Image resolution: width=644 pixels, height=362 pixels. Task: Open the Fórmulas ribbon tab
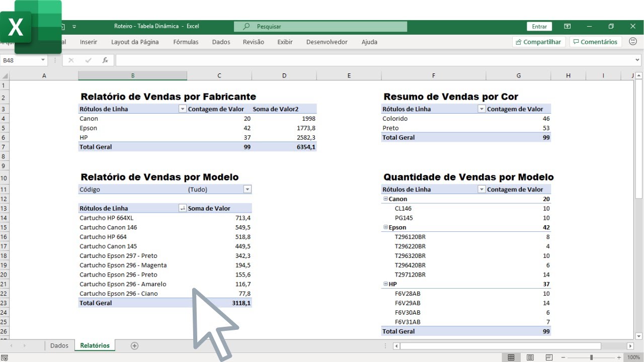[186, 42]
